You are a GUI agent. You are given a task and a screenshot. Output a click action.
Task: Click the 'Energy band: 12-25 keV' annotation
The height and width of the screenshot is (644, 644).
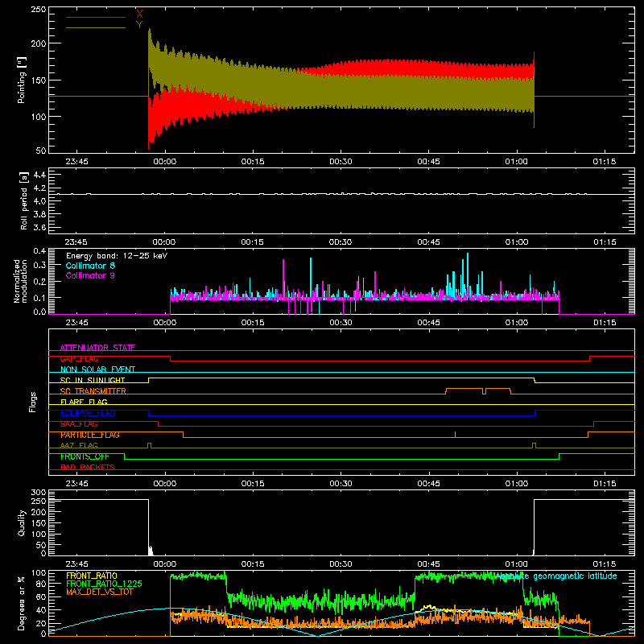pyautogui.click(x=117, y=256)
